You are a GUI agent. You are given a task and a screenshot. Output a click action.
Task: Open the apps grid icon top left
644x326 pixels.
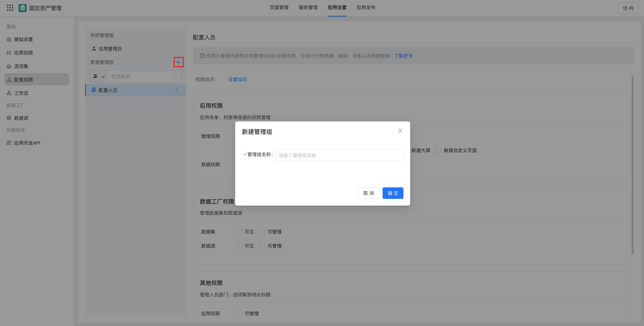click(x=10, y=7)
